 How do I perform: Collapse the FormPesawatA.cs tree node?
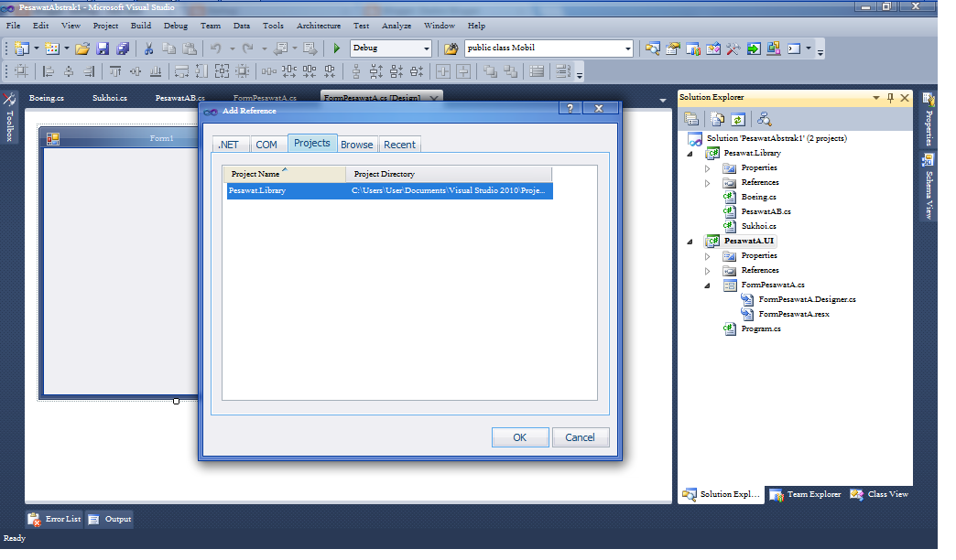[x=707, y=285]
